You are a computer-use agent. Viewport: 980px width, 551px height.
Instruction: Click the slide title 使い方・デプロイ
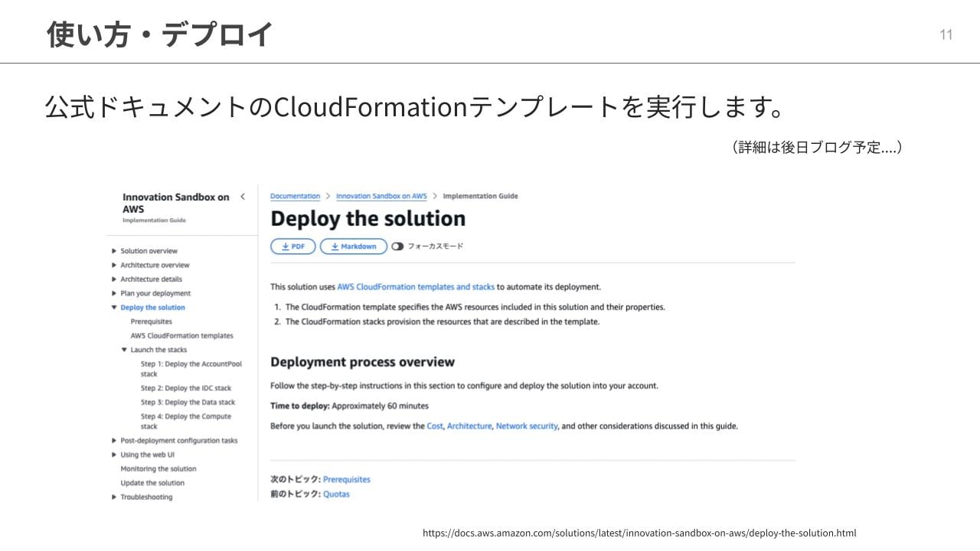(x=159, y=34)
